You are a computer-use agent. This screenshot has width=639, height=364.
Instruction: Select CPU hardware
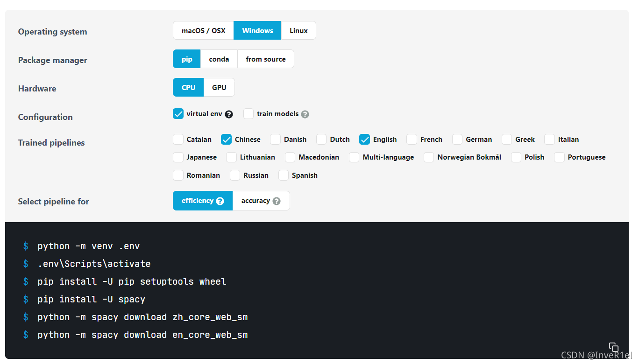coord(188,88)
